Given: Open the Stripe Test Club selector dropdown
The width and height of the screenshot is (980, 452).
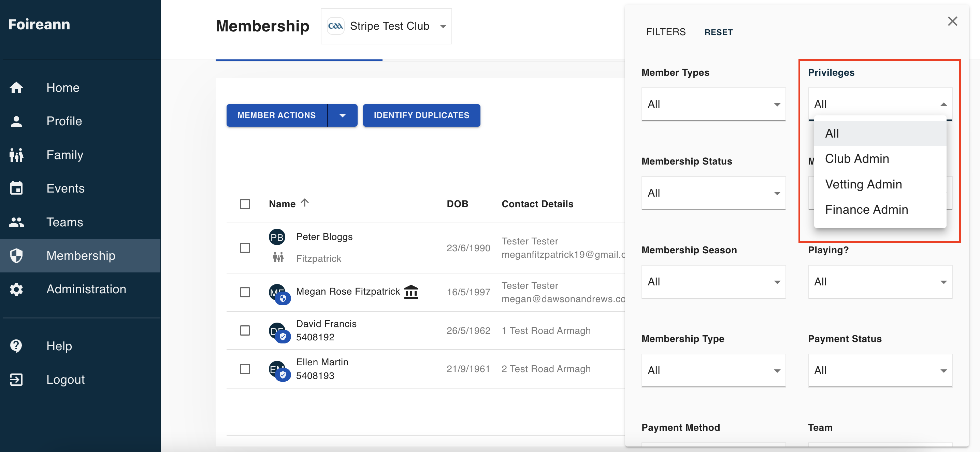Looking at the screenshot, I should (386, 26).
